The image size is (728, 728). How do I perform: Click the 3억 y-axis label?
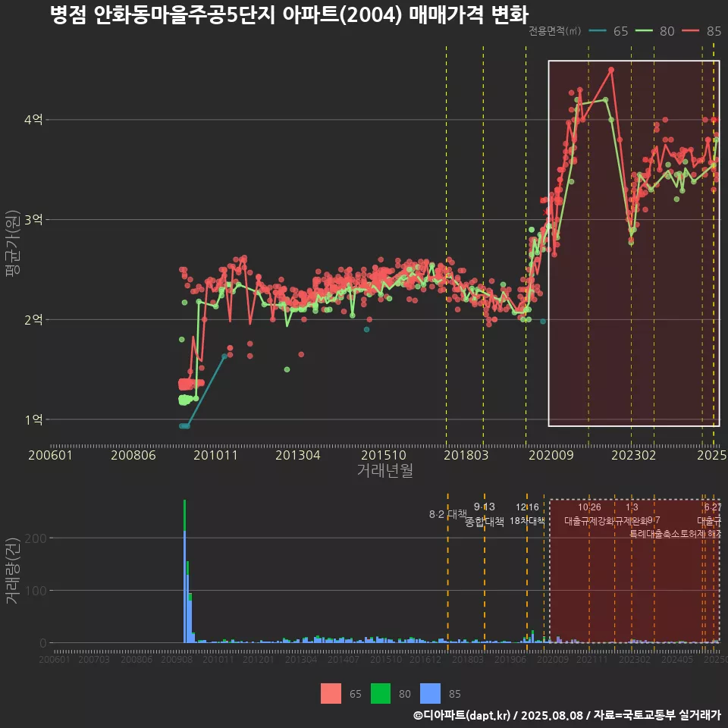33,220
